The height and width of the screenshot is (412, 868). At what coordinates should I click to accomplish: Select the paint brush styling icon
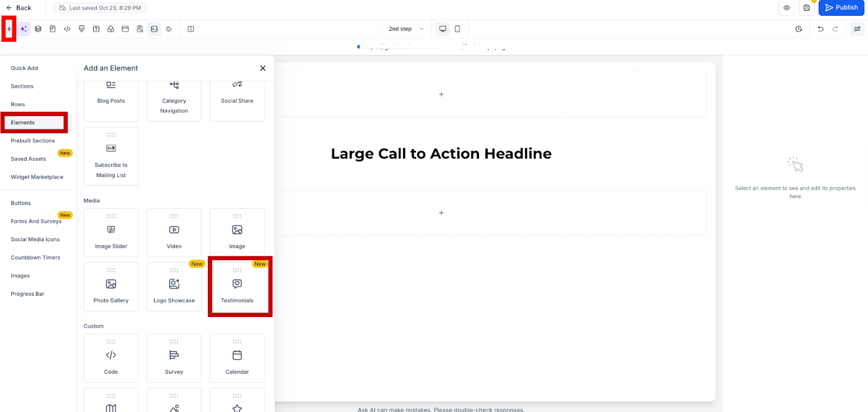(81, 29)
